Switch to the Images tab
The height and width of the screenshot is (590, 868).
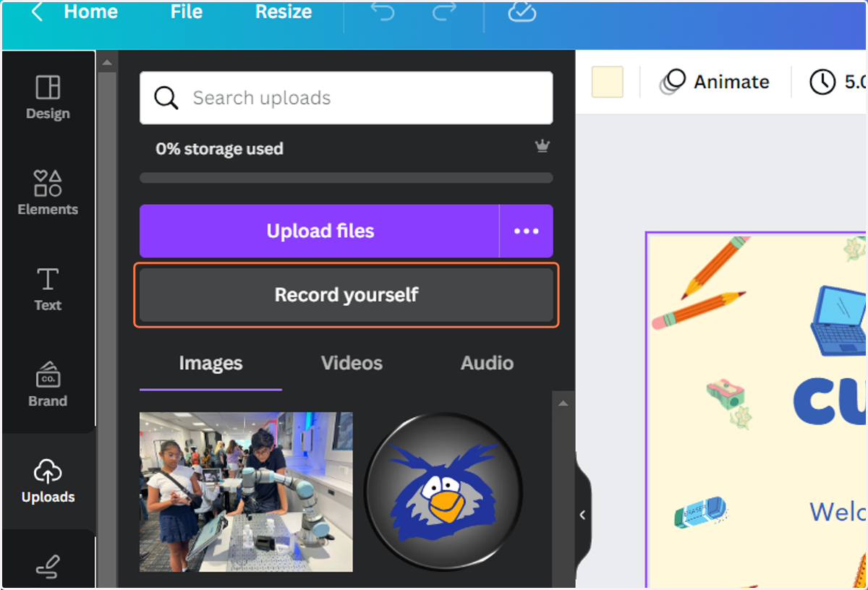[x=210, y=363]
